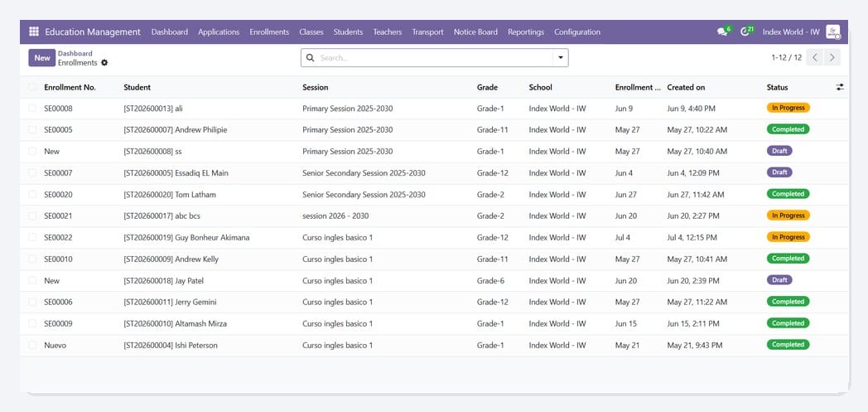Expand the search options dropdown arrow
The width and height of the screenshot is (868, 412).
tap(560, 57)
